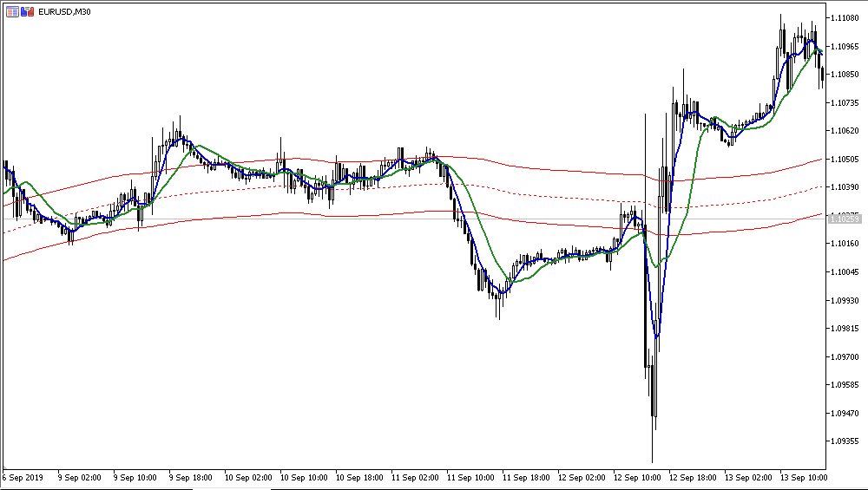Click price axis label 1.10505
The image size is (868, 490).
click(845, 160)
